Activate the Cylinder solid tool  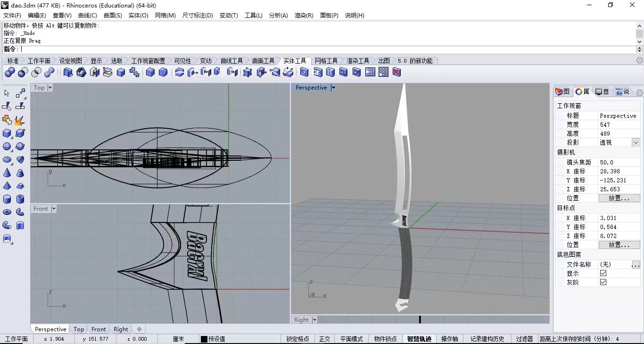tap(7, 199)
